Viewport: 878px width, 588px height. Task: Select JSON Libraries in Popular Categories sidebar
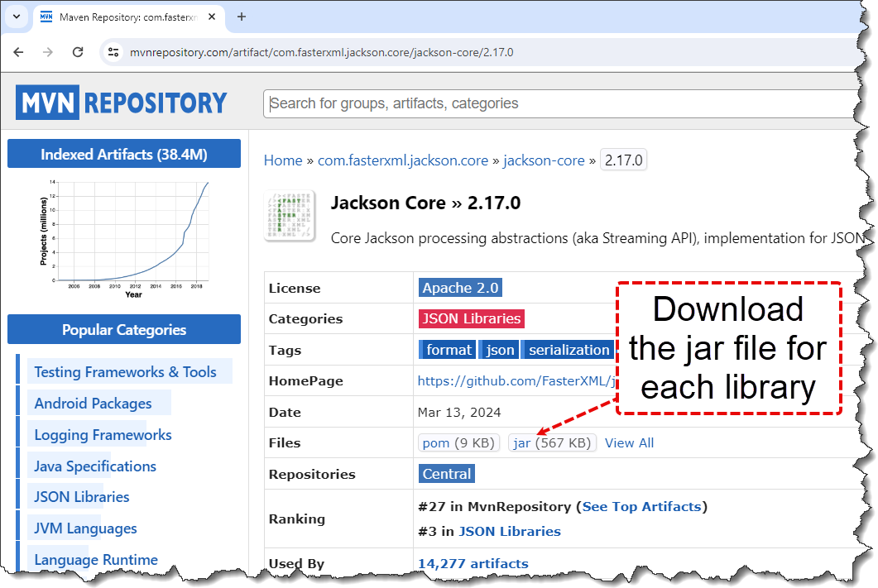[x=80, y=496]
